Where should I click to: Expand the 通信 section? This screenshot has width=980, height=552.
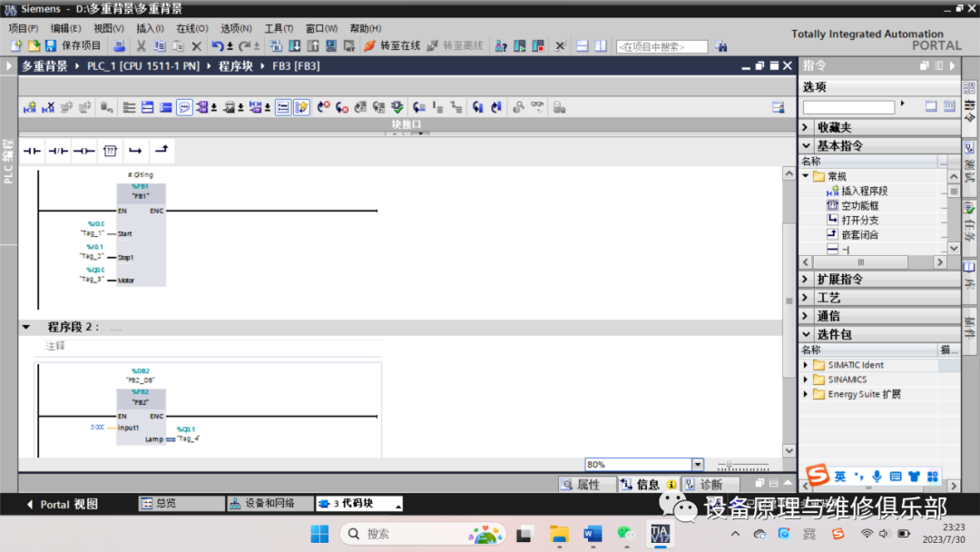tap(806, 316)
